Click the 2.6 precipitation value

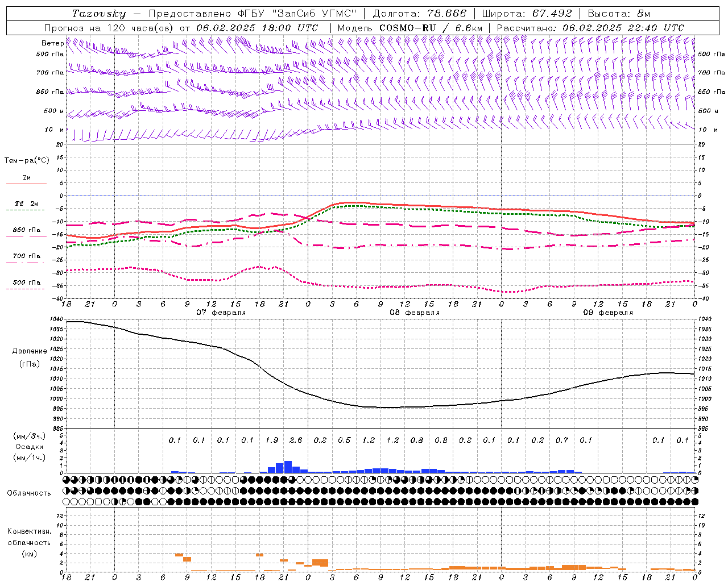click(x=296, y=440)
